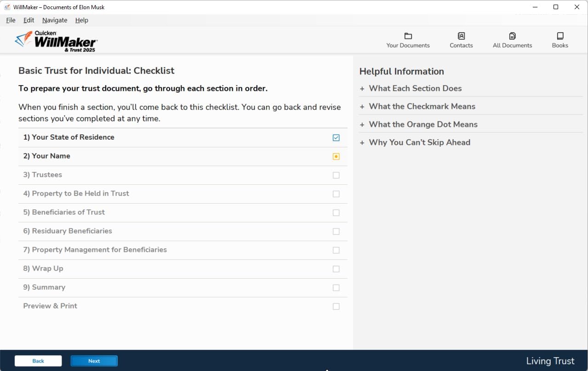
Task: Open Your Documents folder icon
Action: coord(408,36)
